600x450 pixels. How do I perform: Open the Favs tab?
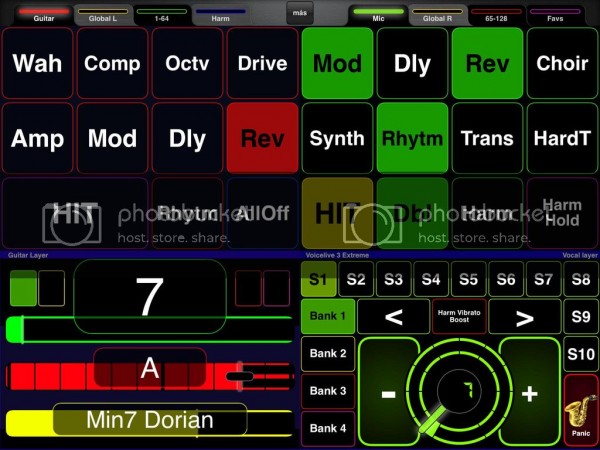(555, 15)
